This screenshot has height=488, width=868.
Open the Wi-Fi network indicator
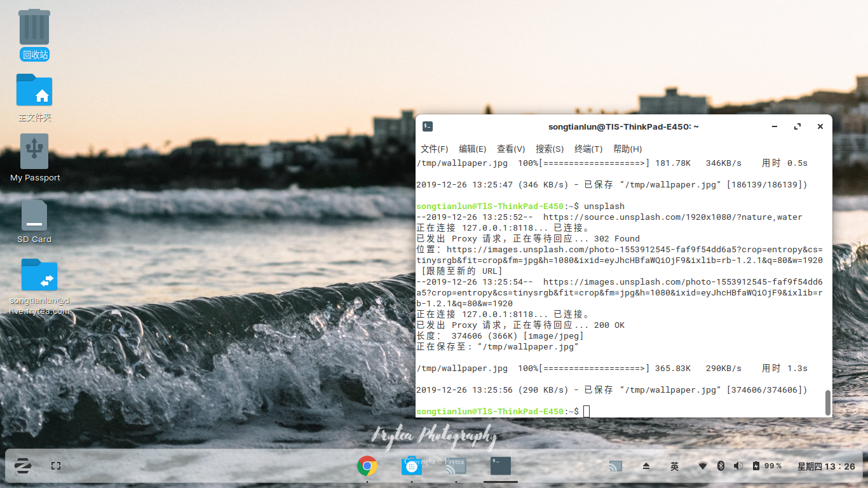coord(702,466)
